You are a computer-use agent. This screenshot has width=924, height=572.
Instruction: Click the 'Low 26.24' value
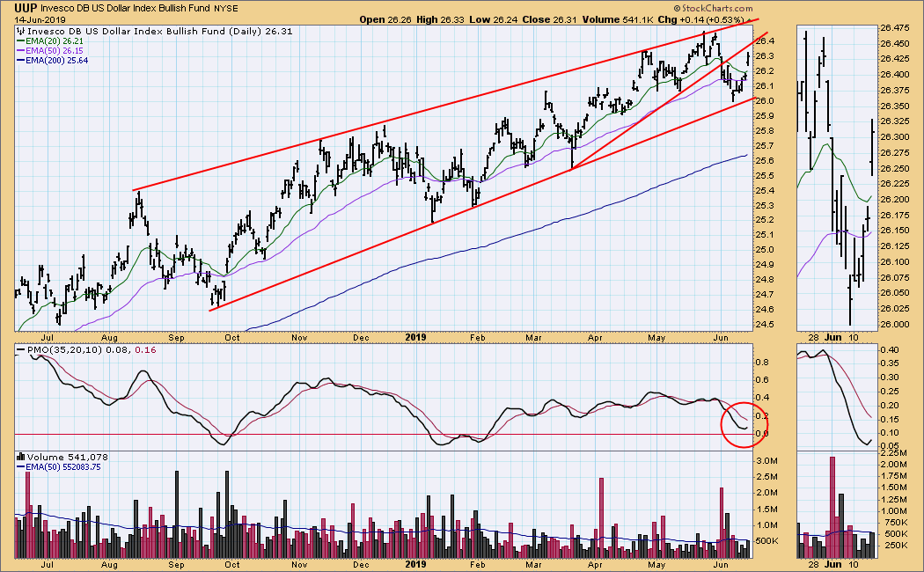click(x=493, y=19)
